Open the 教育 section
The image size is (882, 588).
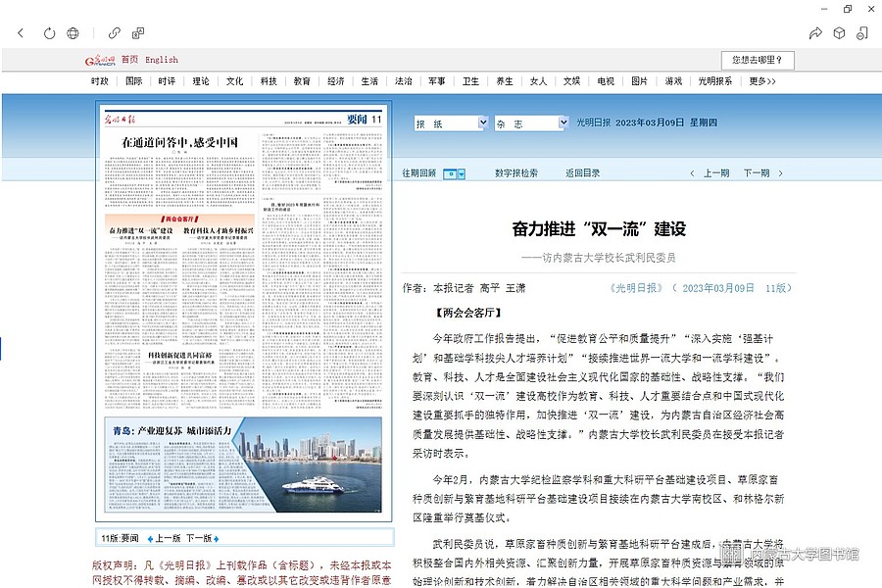click(302, 81)
